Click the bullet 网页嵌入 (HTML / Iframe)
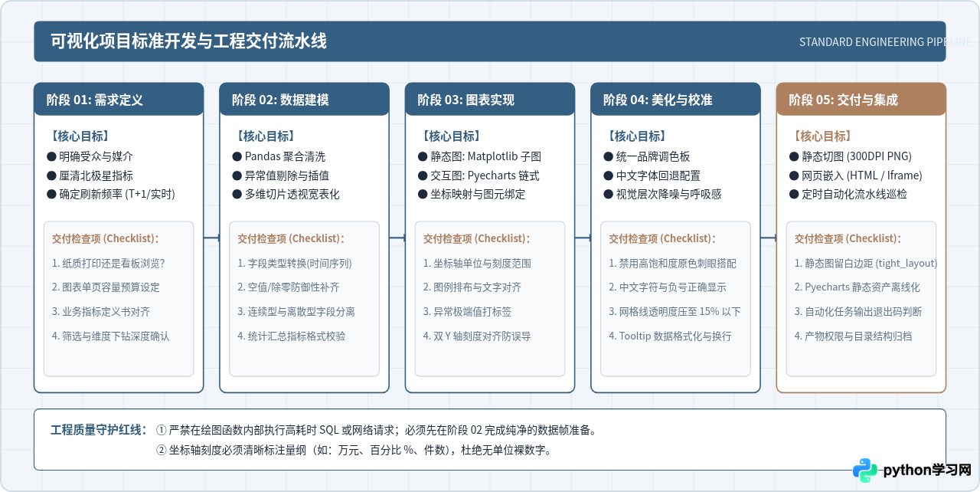 (856, 175)
